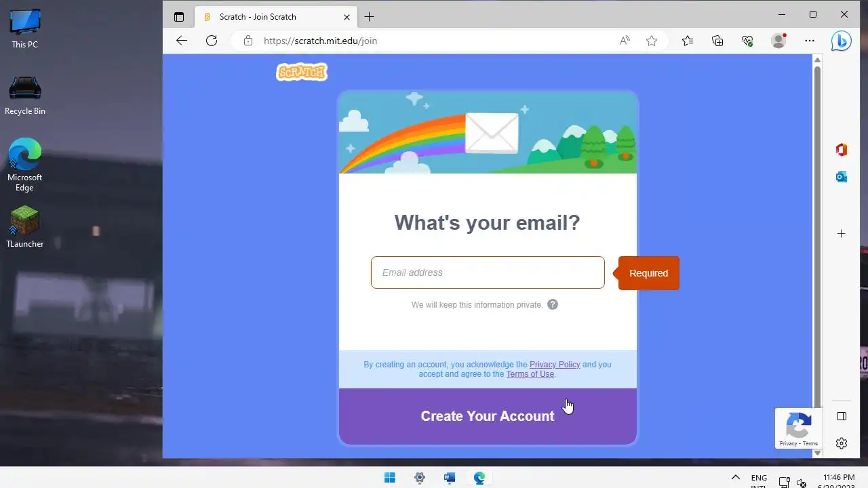
Task: Open the Edge profile avatar
Action: (778, 41)
